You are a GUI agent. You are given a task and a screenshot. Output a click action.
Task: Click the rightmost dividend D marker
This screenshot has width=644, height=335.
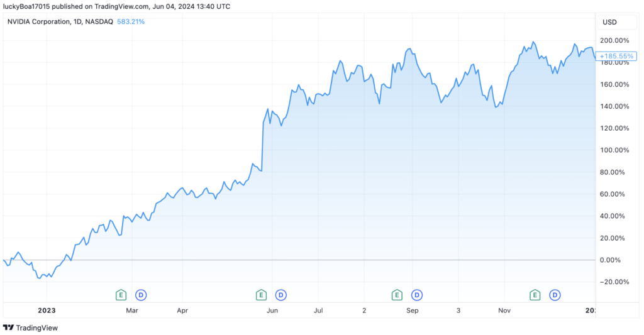555,294
